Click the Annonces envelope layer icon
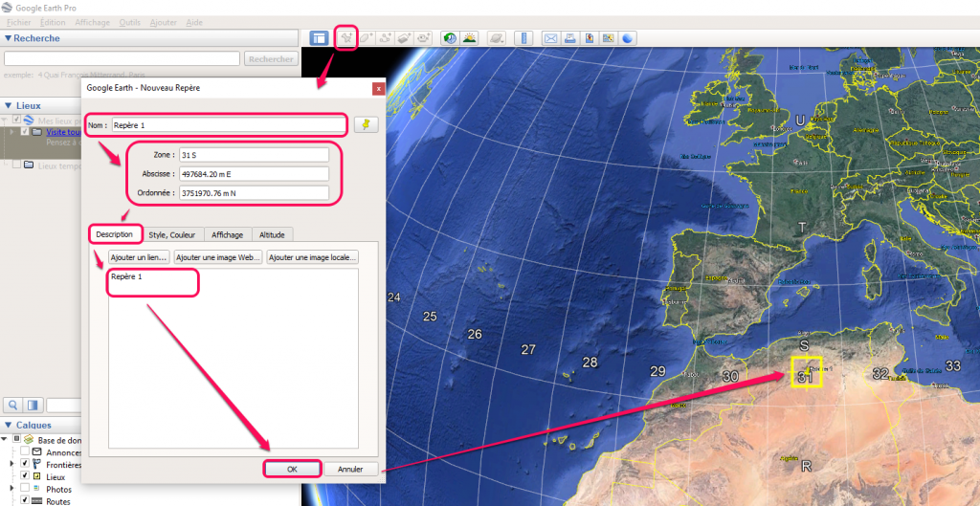The width and height of the screenshot is (980, 506). tap(37, 452)
